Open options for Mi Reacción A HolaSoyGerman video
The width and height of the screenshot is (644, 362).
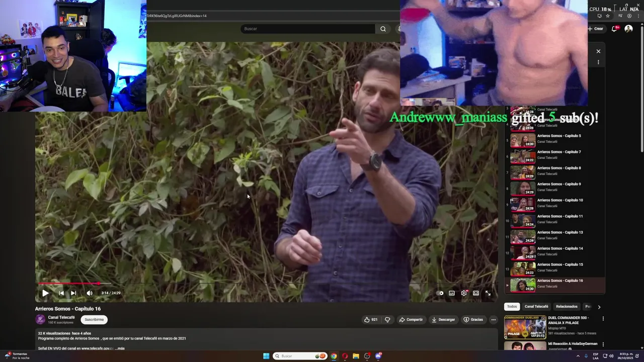603,344
